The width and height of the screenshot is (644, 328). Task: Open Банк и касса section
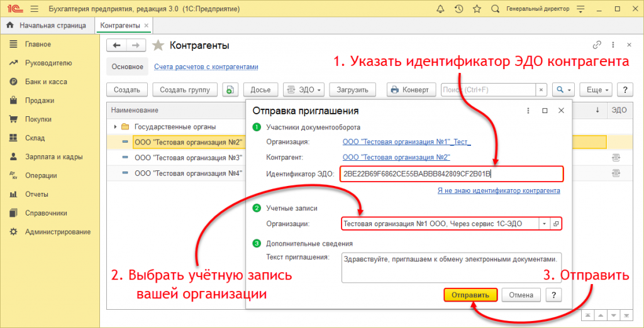[x=46, y=82]
